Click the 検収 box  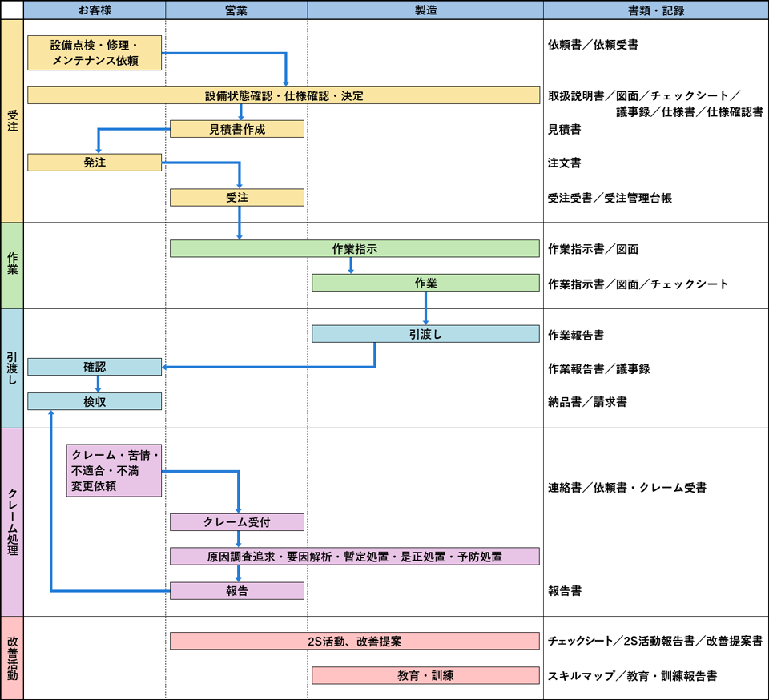pyautogui.click(x=95, y=401)
